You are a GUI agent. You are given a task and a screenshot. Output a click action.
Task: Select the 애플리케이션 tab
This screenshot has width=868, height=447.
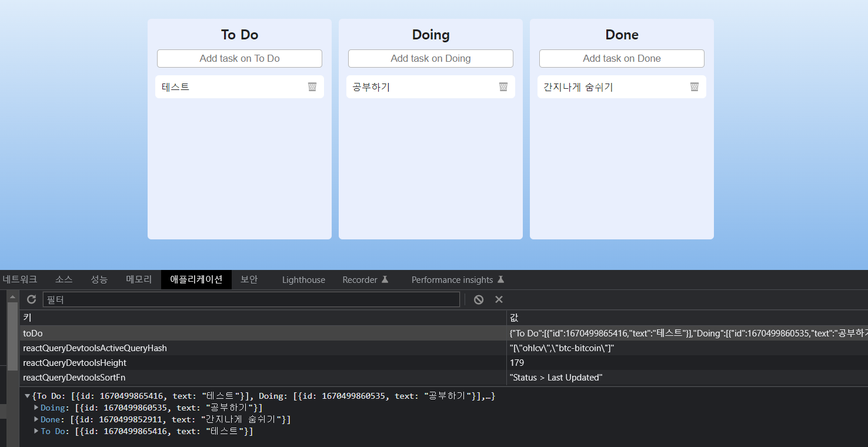[x=196, y=279]
